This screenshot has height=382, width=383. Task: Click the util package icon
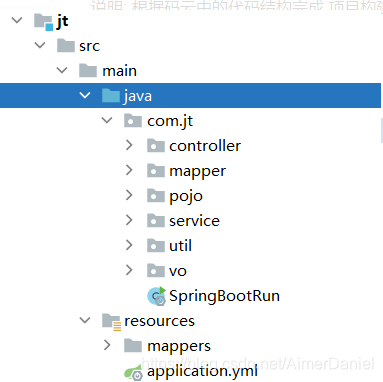156,246
